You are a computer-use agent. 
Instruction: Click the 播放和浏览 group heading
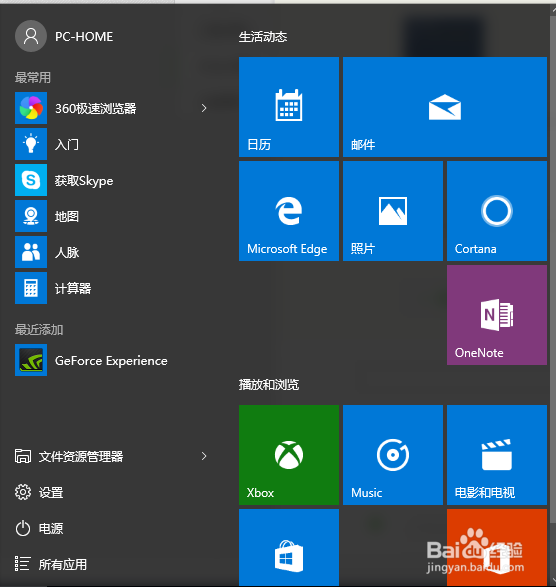point(269,384)
